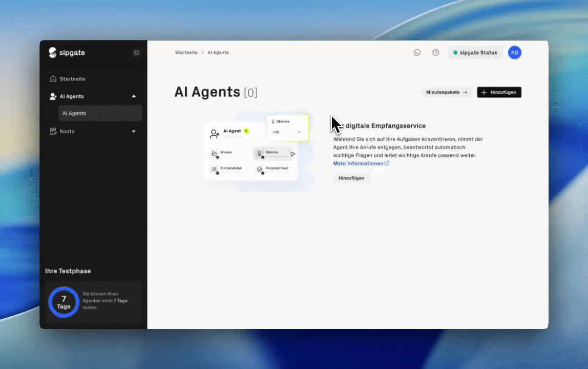Click the external link icon beside Mehr Informationen

pyautogui.click(x=387, y=163)
